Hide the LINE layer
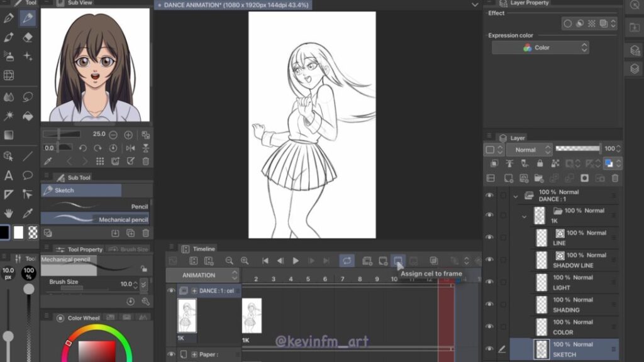Viewport: 644px width, 362px height. click(489, 237)
